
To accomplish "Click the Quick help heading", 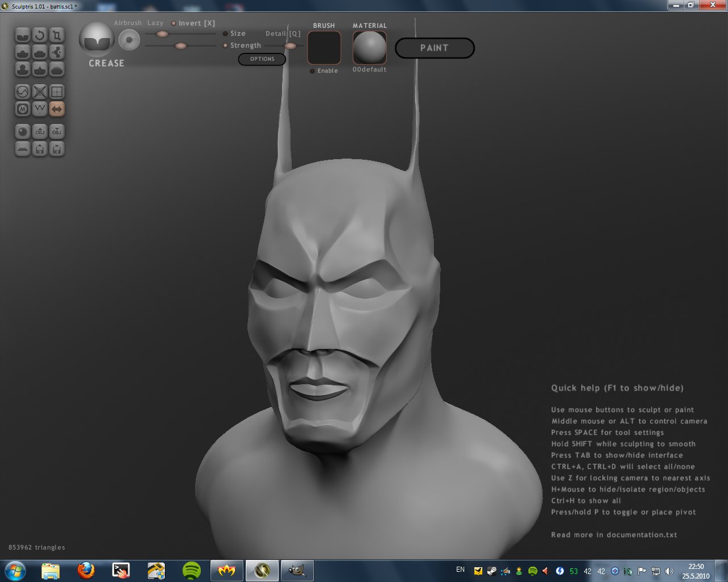I will click(617, 388).
